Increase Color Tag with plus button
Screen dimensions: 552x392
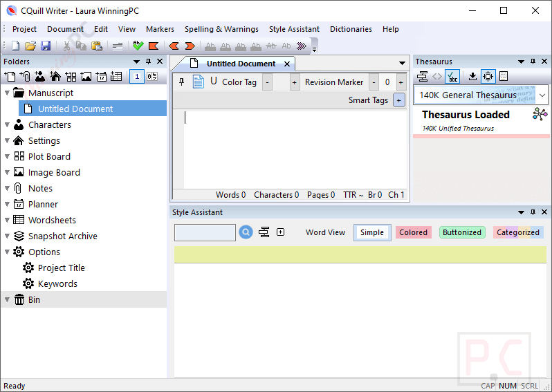coord(294,82)
